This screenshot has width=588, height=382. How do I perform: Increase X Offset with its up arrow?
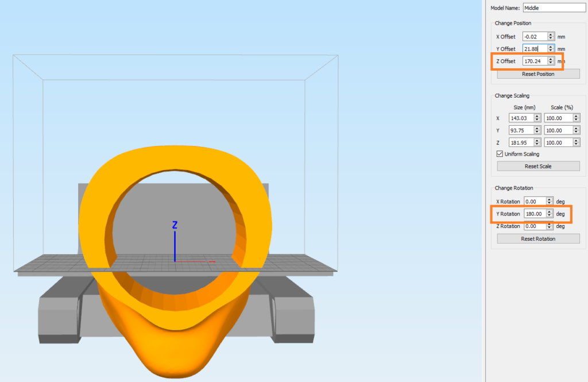551,34
